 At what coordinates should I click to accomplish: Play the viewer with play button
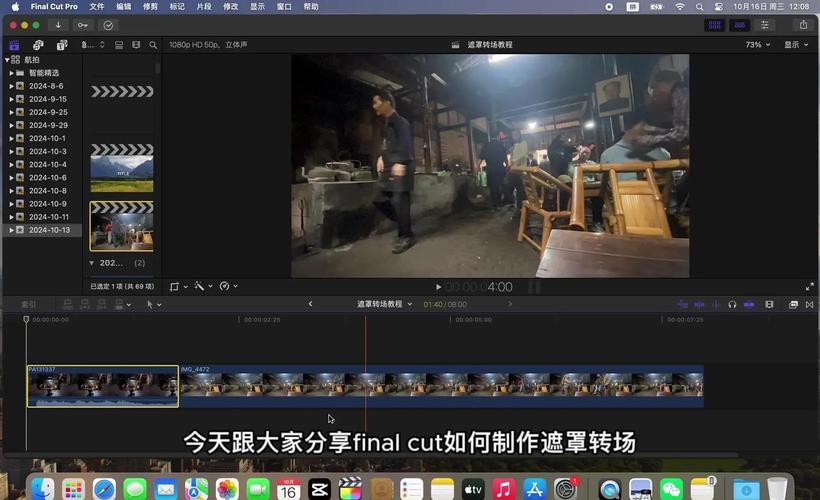pos(438,287)
